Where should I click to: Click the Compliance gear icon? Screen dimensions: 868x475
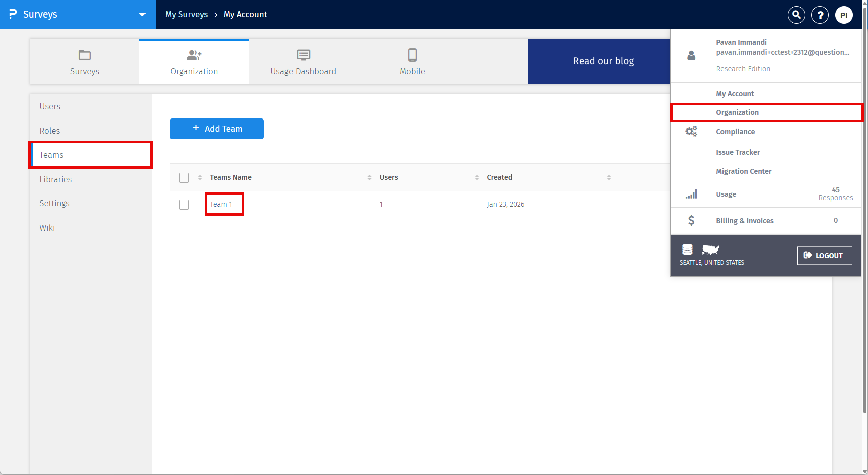pos(692,131)
